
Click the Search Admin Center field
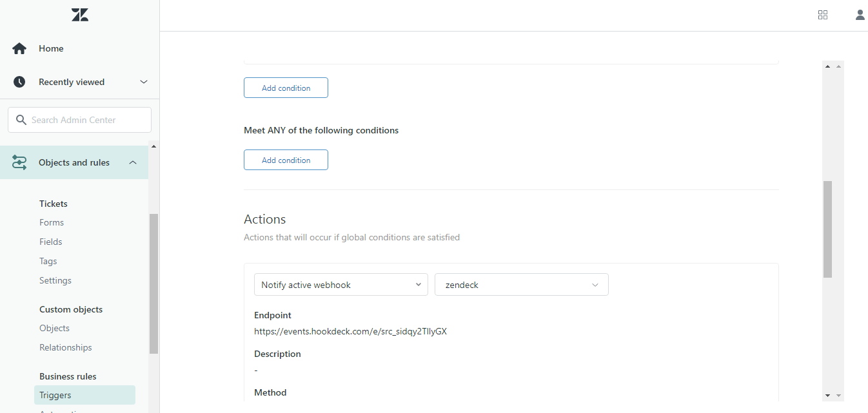click(79, 120)
